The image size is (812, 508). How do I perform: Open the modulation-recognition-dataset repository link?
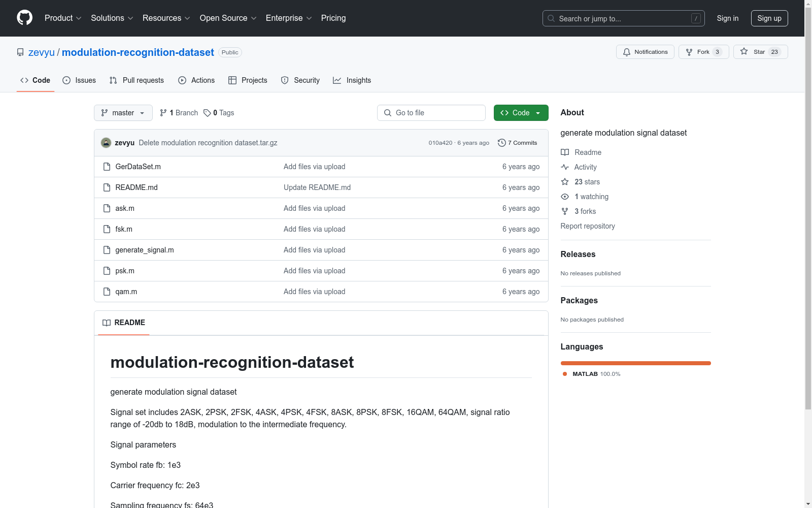(x=138, y=52)
